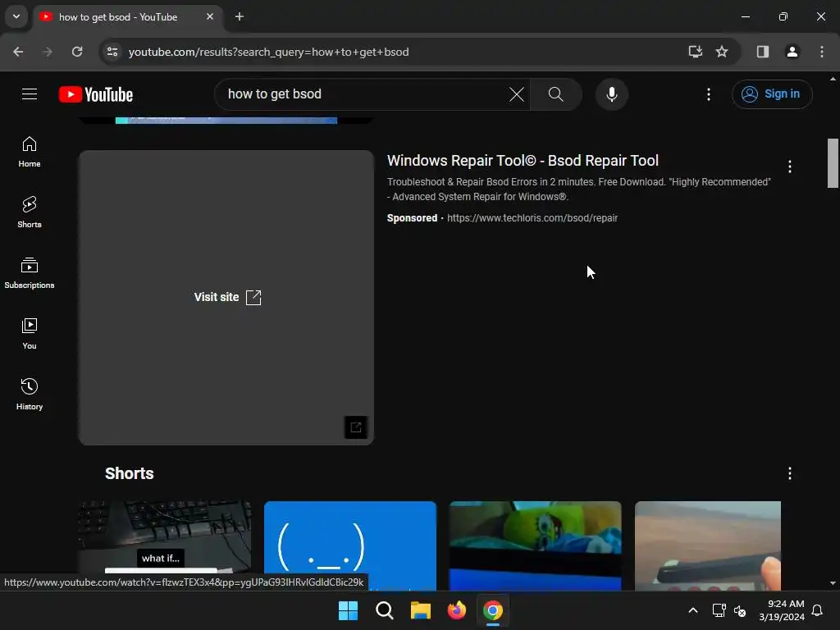Open the Windows Start menu
The image size is (840, 630).
coord(348,610)
